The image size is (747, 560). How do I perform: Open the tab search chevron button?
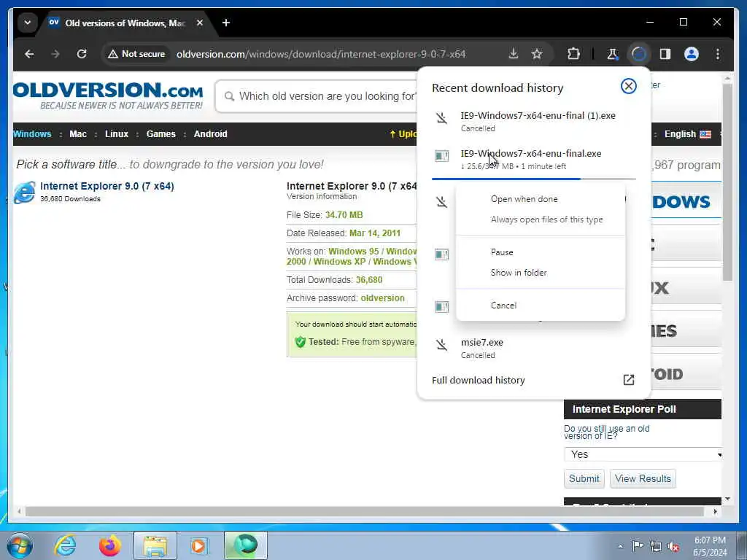[x=28, y=23]
